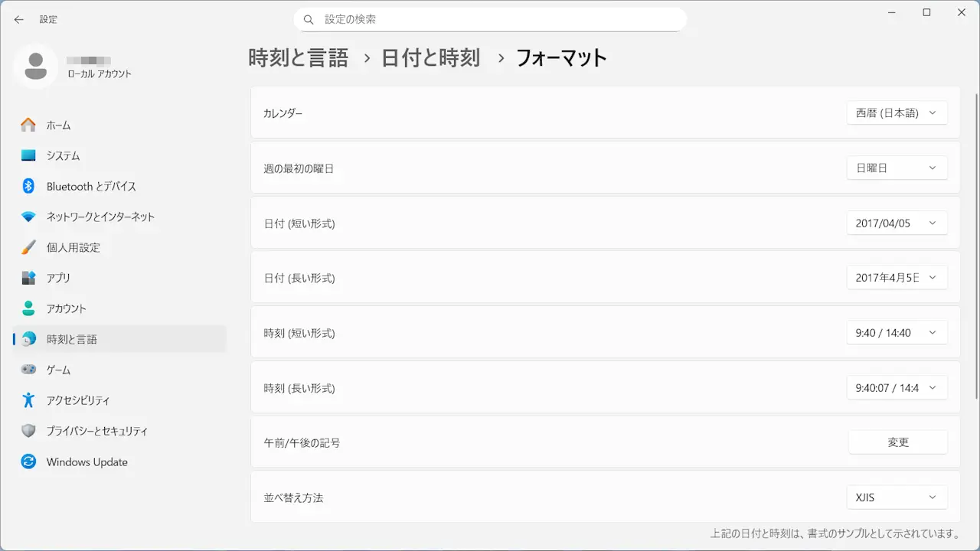Expand the 時刻 (短い形式) dropdown
This screenshot has width=980, height=551.
click(897, 333)
